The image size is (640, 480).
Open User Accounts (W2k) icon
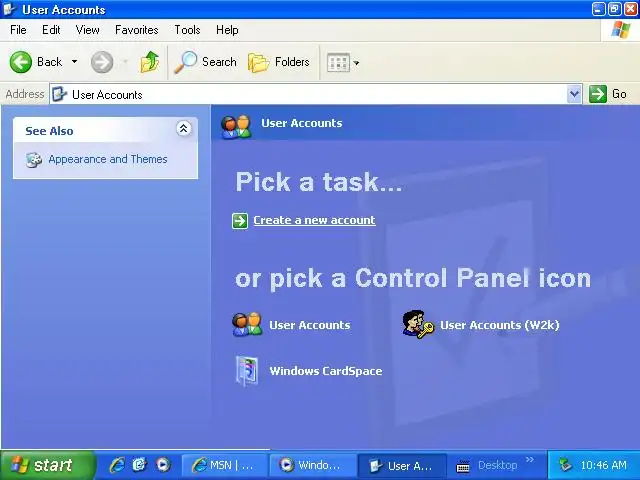(x=418, y=324)
